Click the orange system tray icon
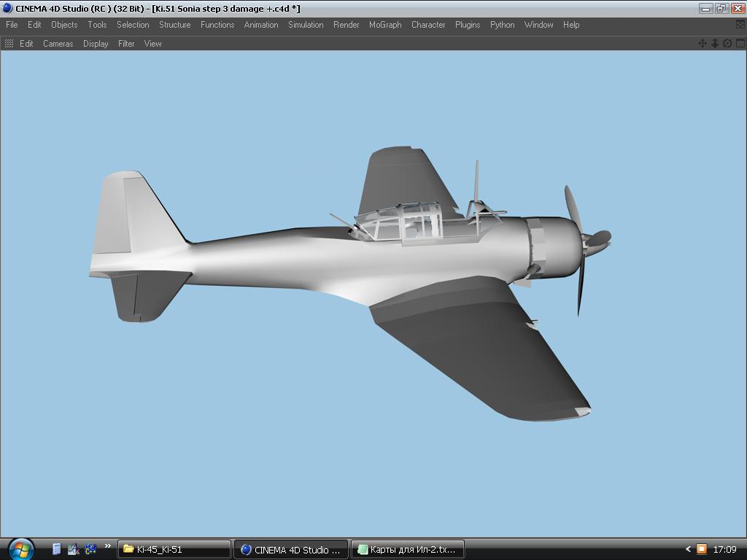The height and width of the screenshot is (560, 747). pos(701,549)
